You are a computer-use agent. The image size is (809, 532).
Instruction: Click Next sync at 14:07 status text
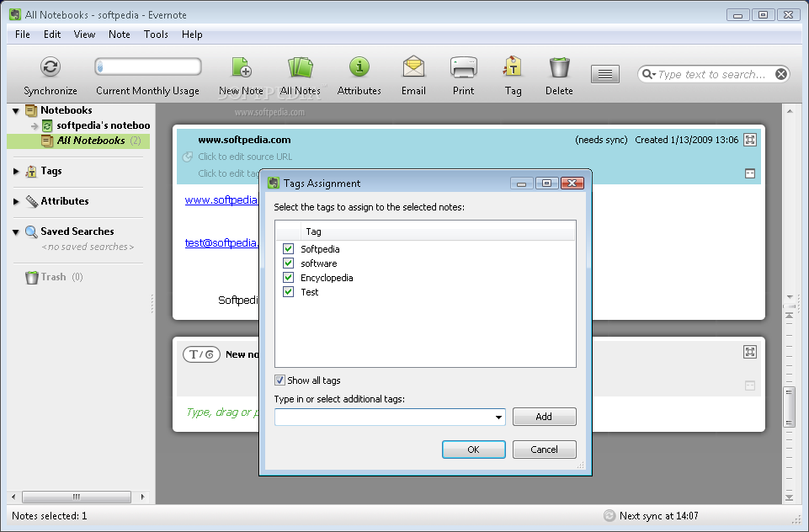point(659,516)
